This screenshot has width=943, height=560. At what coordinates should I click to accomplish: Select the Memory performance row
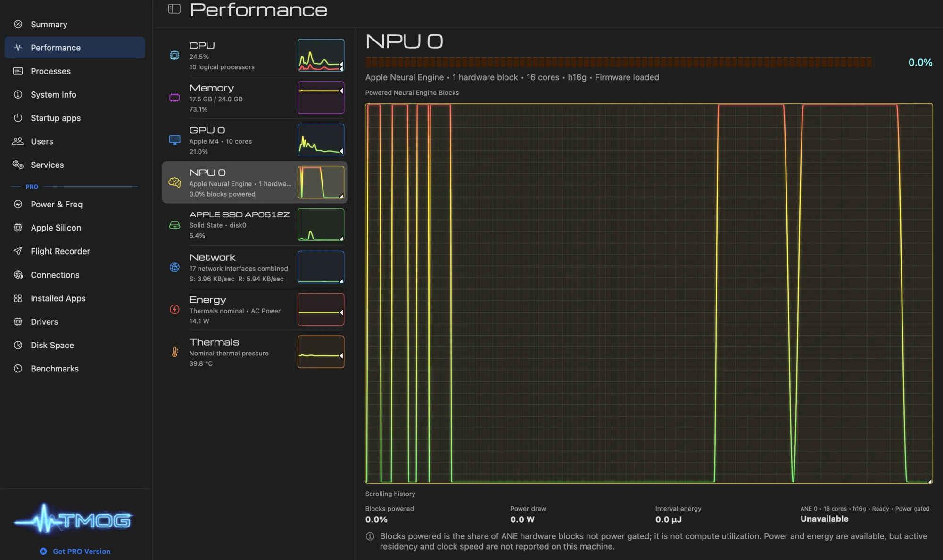(255, 98)
